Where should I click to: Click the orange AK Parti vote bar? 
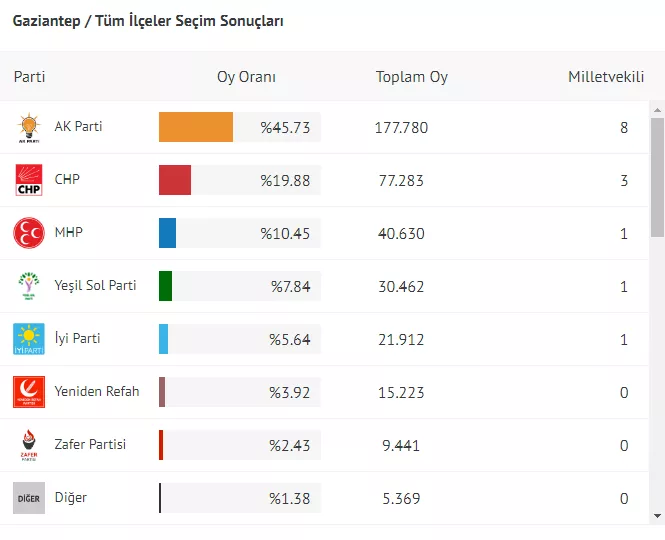pyautogui.click(x=196, y=127)
